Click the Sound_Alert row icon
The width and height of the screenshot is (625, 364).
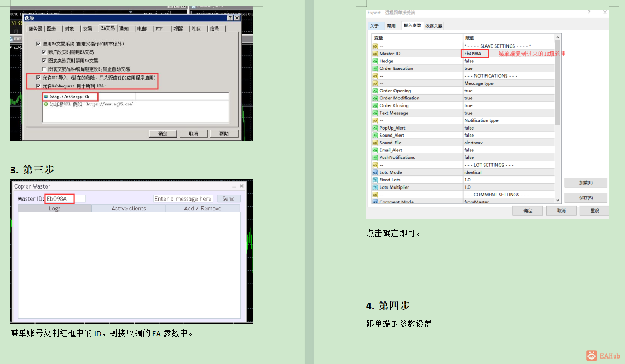(x=375, y=136)
